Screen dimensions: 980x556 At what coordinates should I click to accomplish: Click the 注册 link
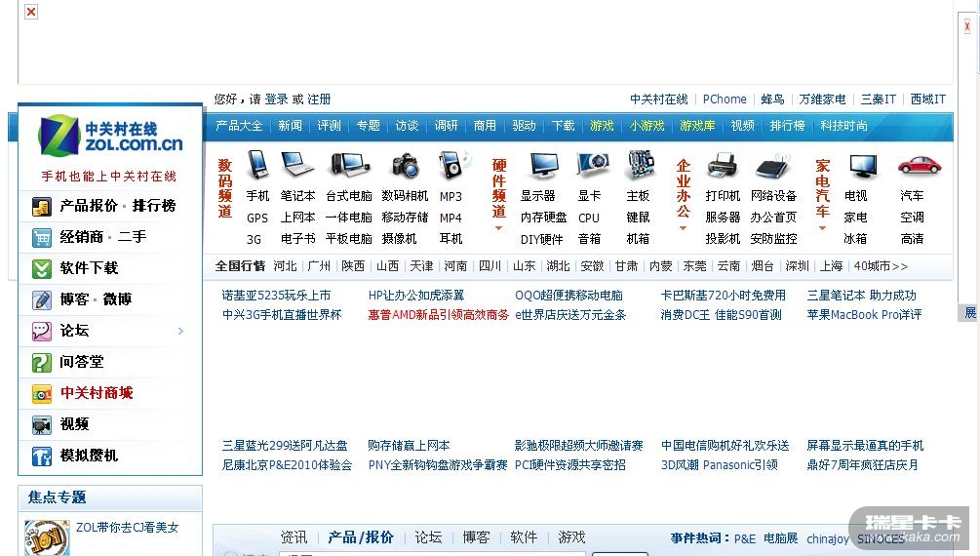pos(320,99)
